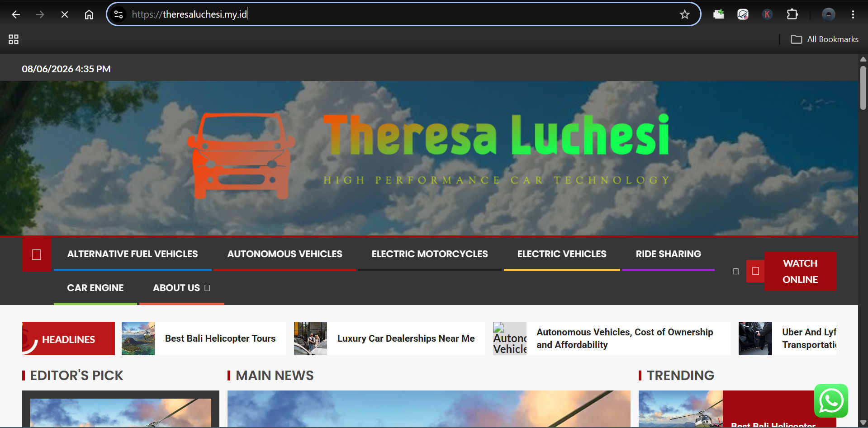Click the Theresa Luchesi header banner
868x428 pixels.
click(x=429, y=158)
